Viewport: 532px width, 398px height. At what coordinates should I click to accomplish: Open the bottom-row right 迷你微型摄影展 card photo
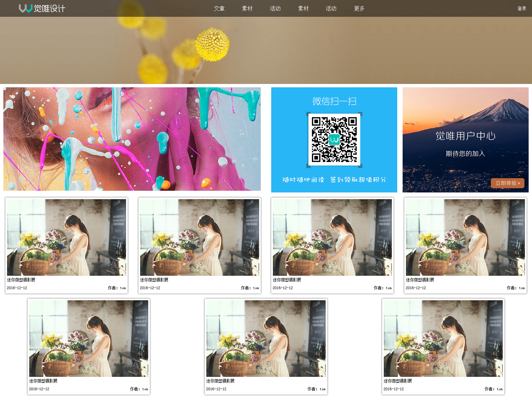(x=443, y=339)
